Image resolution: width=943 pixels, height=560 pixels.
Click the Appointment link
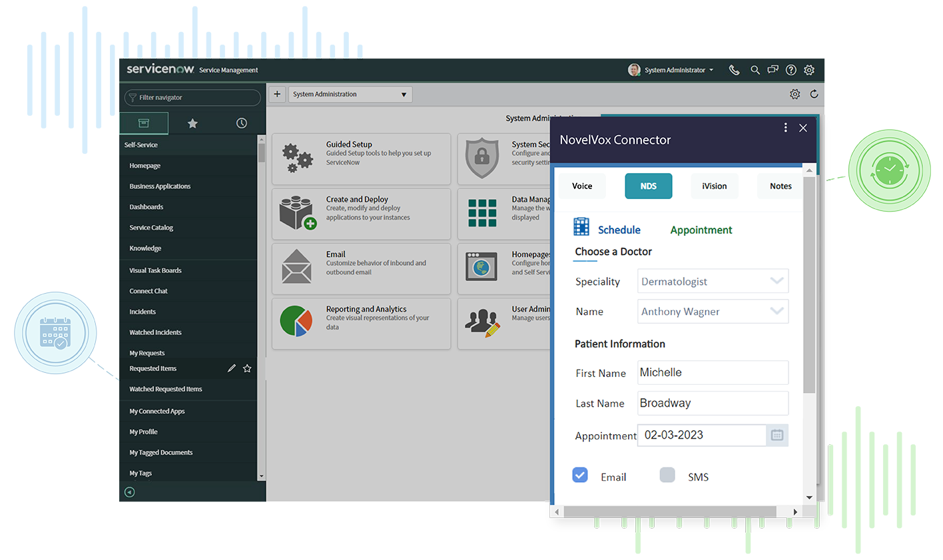pos(701,230)
